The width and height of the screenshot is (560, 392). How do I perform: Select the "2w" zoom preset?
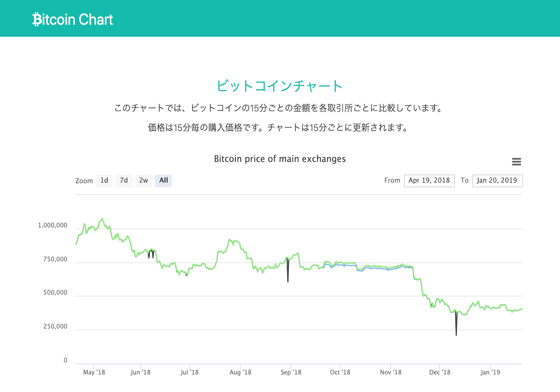coord(143,181)
